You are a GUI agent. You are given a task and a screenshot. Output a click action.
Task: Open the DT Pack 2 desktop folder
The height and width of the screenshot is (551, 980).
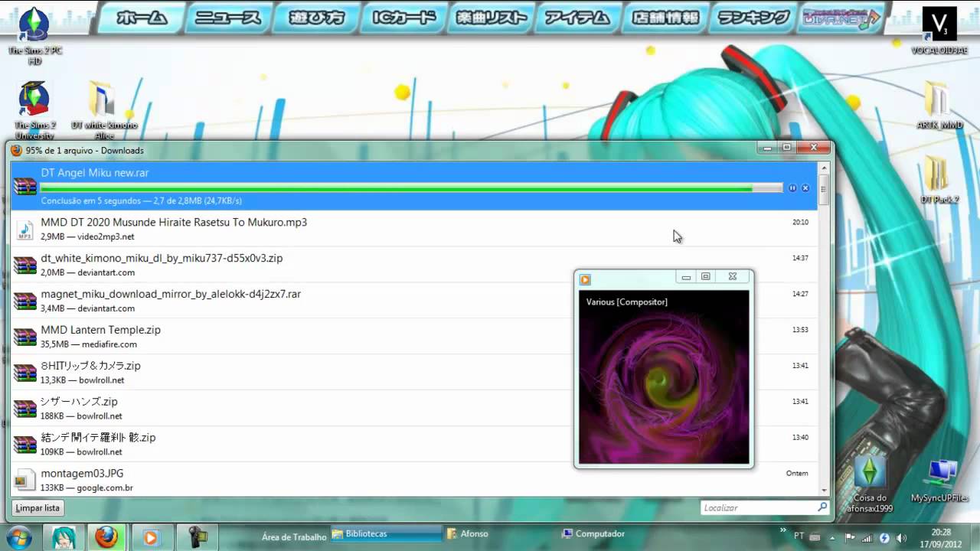pyautogui.click(x=939, y=180)
